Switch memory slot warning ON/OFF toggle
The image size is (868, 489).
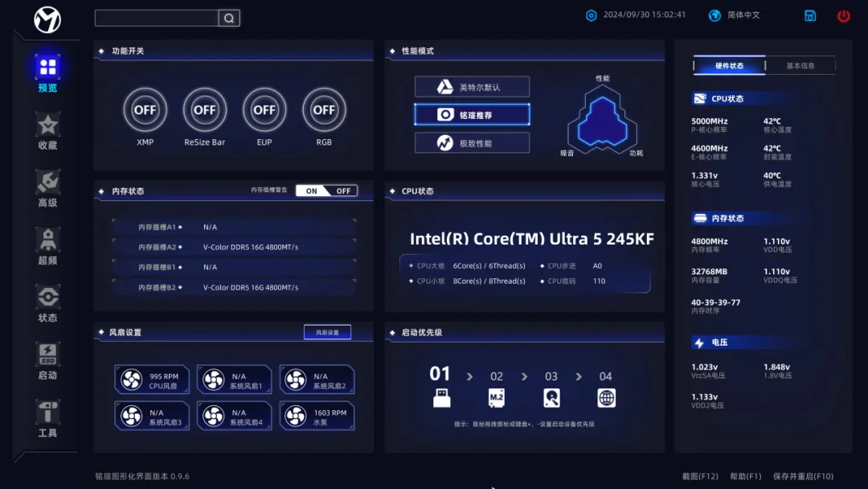point(326,191)
